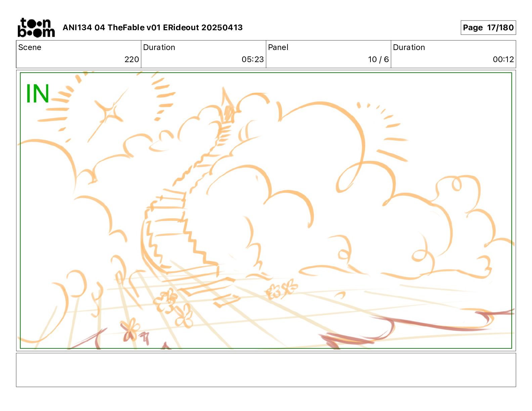Click the Toon Boom logo

[36, 28]
